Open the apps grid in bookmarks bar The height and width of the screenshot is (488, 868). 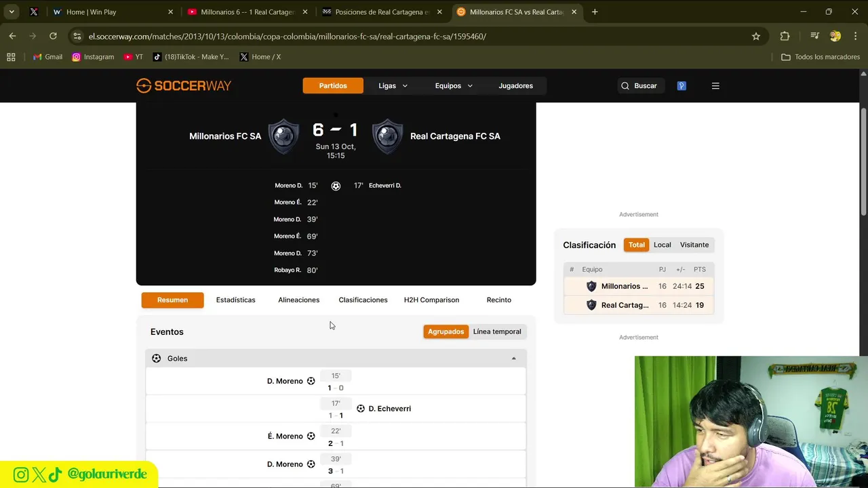[11, 57]
